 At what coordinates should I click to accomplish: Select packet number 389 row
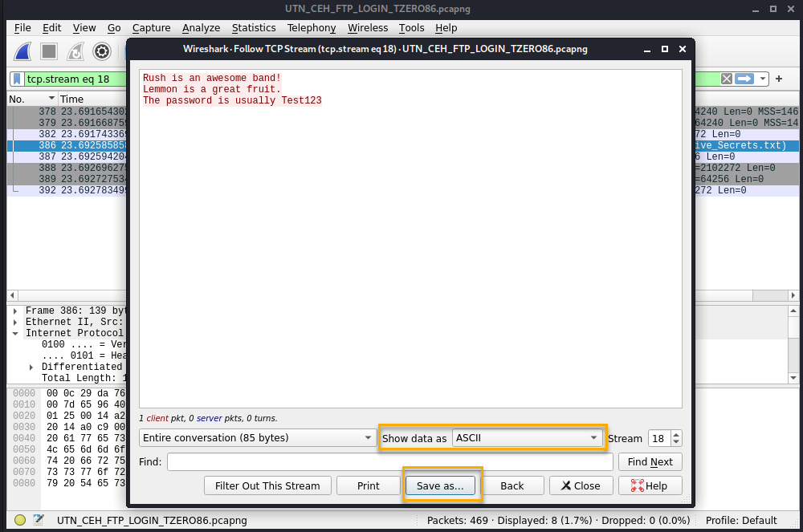[67, 179]
